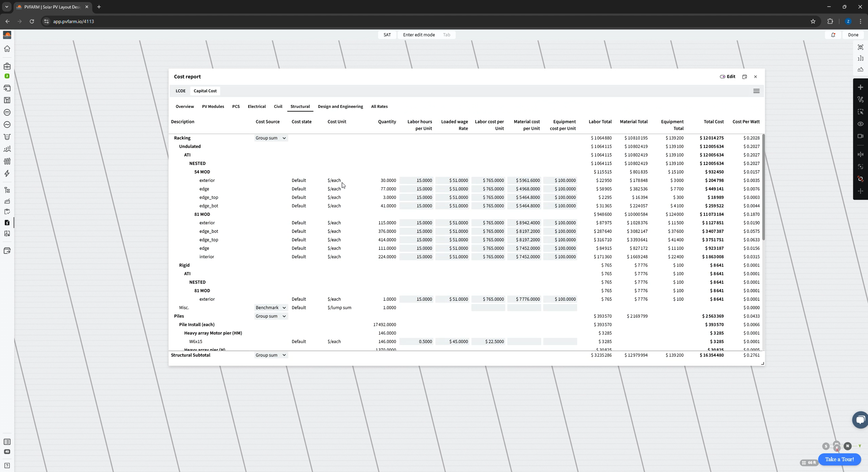
Task: Toggle the eye visibility icon in right toolbar
Action: [860, 124]
